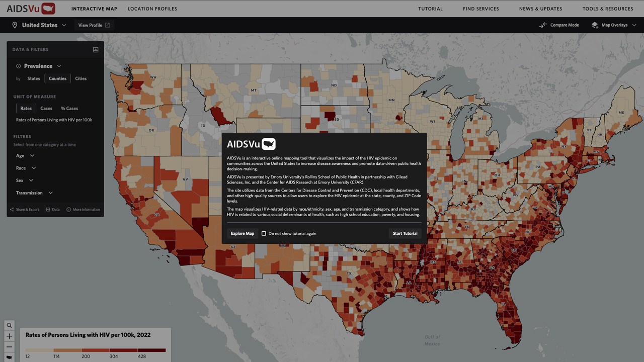Screen dimensions: 644x362
Task: Open the Map Overlays dropdown chevron
Action: pos(634,25)
